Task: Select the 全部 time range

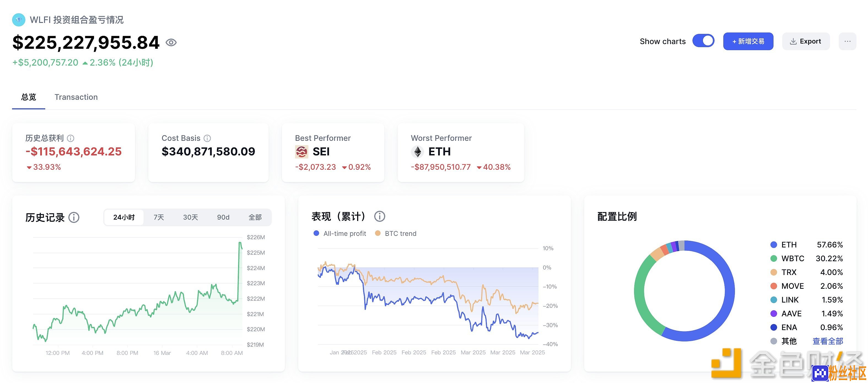Action: 255,218
